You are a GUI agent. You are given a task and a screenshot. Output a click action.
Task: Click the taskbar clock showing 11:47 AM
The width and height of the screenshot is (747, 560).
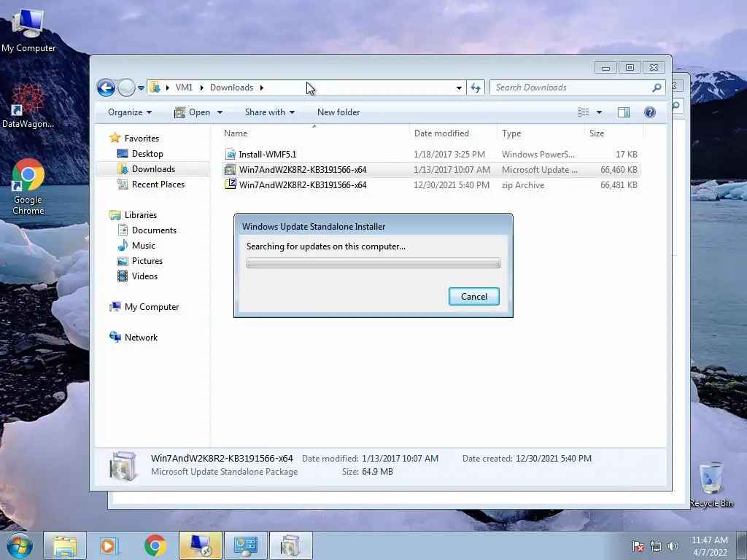coord(709,546)
